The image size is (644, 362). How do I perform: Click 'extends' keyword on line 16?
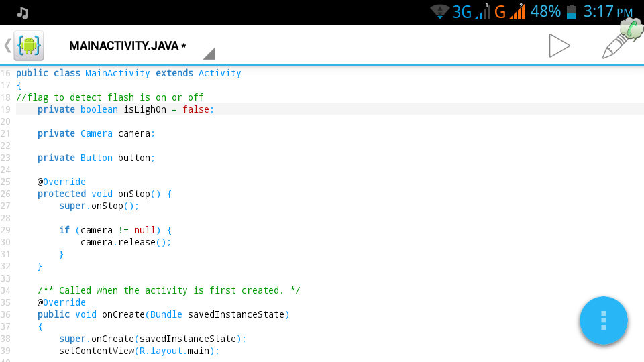point(174,73)
